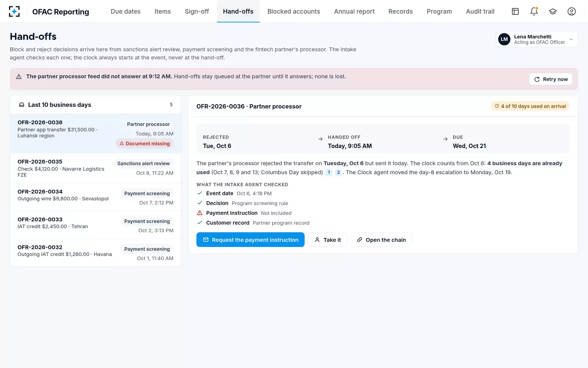This screenshot has height=368, width=588.
Task: Expand the Lena Marchetti role switcher
Action: coord(537,39)
